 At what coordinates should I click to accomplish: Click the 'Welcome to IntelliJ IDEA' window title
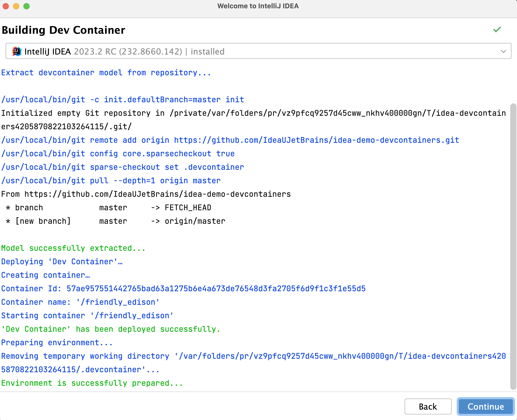(x=258, y=6)
